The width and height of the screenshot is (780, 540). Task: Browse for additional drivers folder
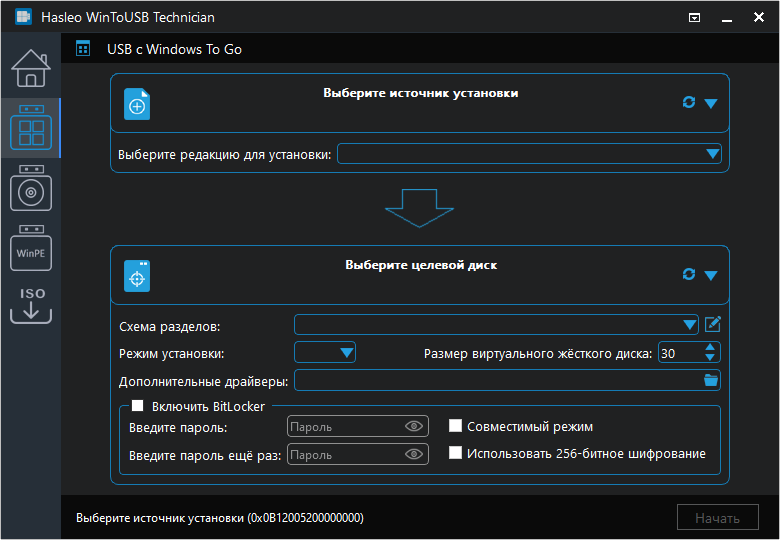click(711, 380)
